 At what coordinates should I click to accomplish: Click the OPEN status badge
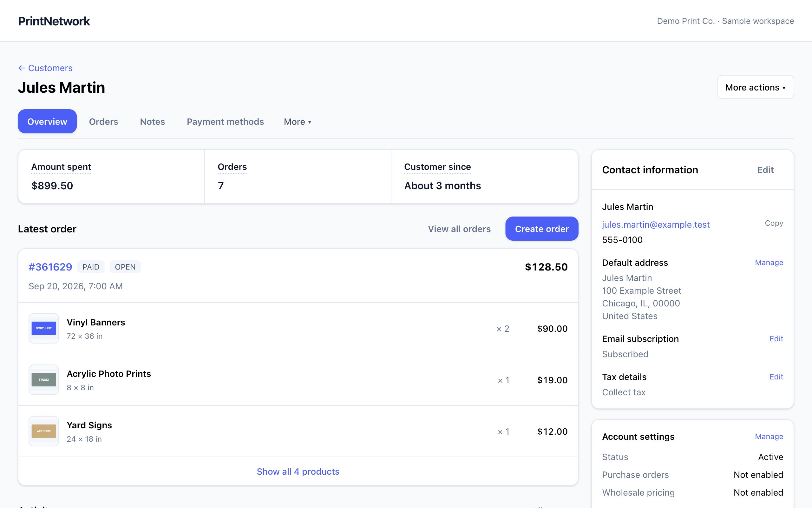pos(125,267)
